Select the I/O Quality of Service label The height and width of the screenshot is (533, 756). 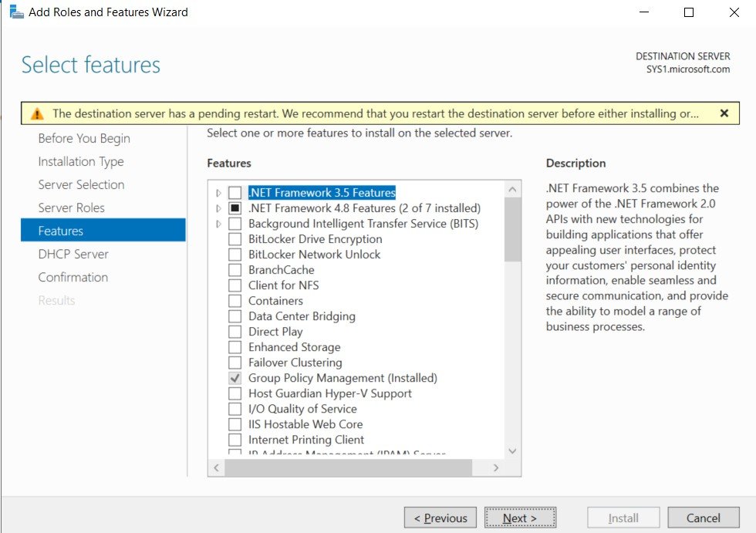pos(302,409)
